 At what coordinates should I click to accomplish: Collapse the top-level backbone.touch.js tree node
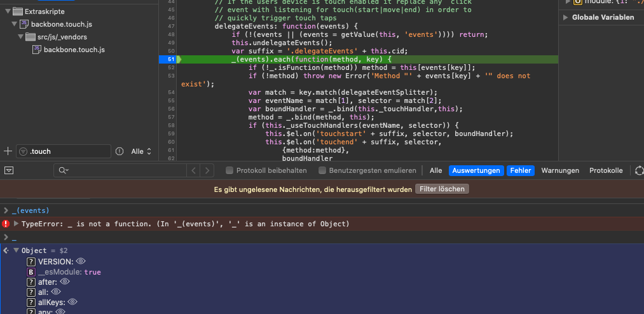click(x=15, y=24)
